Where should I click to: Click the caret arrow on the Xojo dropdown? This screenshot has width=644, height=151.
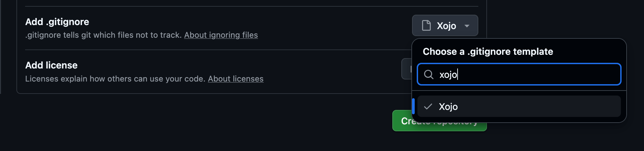coord(467,26)
